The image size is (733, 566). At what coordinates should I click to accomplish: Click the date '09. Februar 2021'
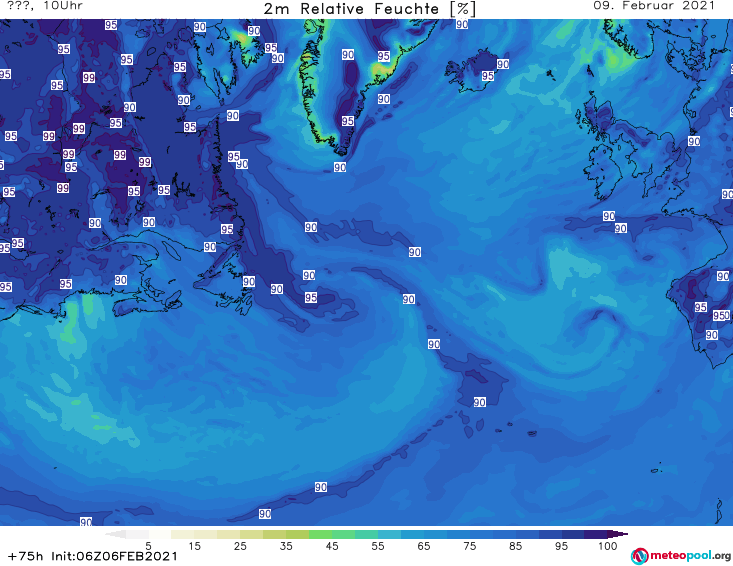coord(654,6)
